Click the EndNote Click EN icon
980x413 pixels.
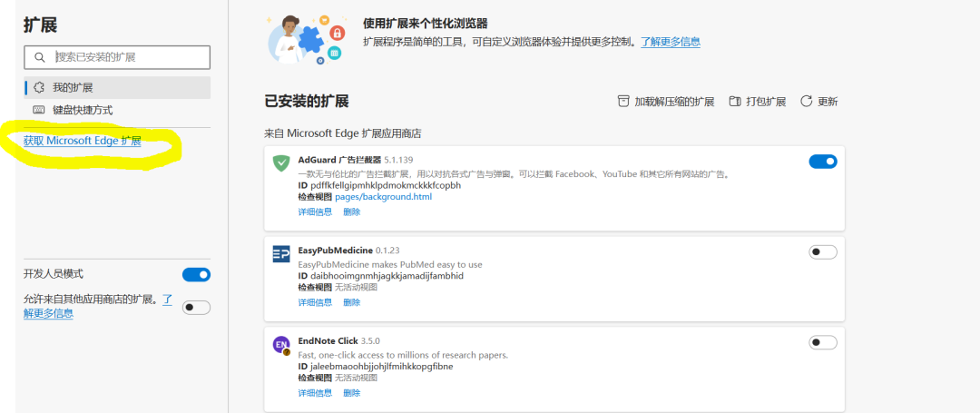[x=281, y=345]
